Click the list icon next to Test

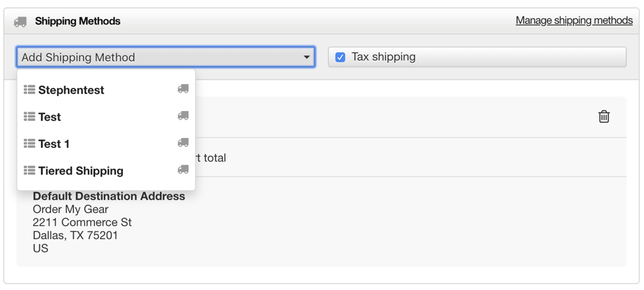29,116
